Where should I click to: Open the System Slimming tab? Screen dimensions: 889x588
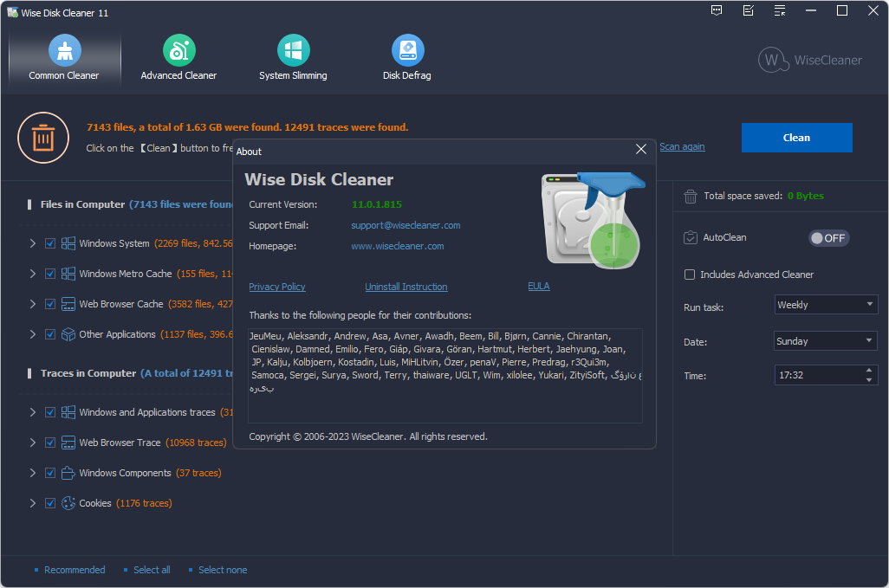click(293, 58)
